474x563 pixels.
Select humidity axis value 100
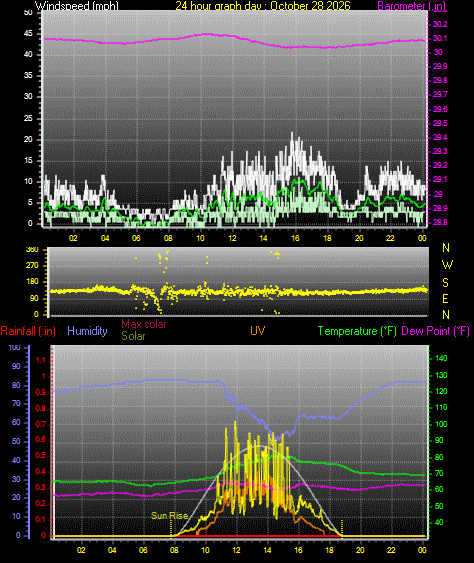point(14,347)
